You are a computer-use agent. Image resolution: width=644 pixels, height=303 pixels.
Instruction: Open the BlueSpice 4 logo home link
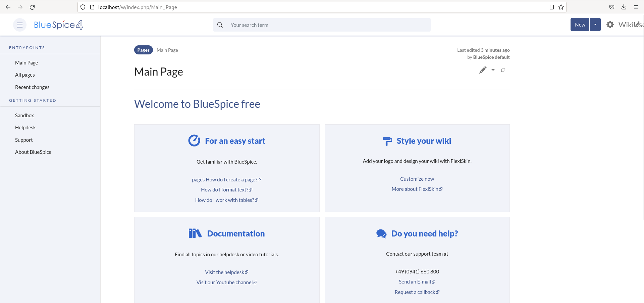coord(59,25)
